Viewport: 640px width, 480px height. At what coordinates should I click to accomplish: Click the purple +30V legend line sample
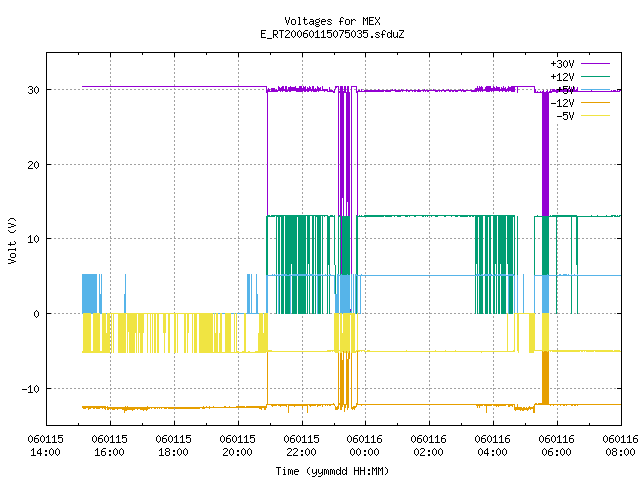point(595,64)
